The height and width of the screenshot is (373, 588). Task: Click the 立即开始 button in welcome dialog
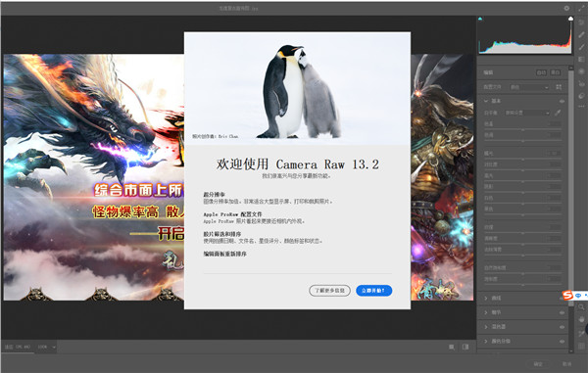tap(374, 290)
